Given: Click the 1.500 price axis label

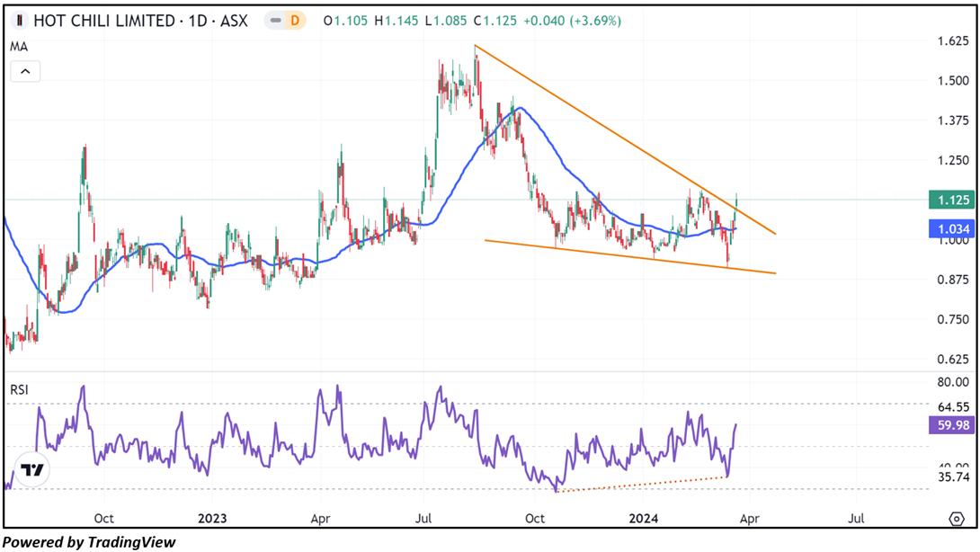Looking at the screenshot, I should tap(953, 81).
